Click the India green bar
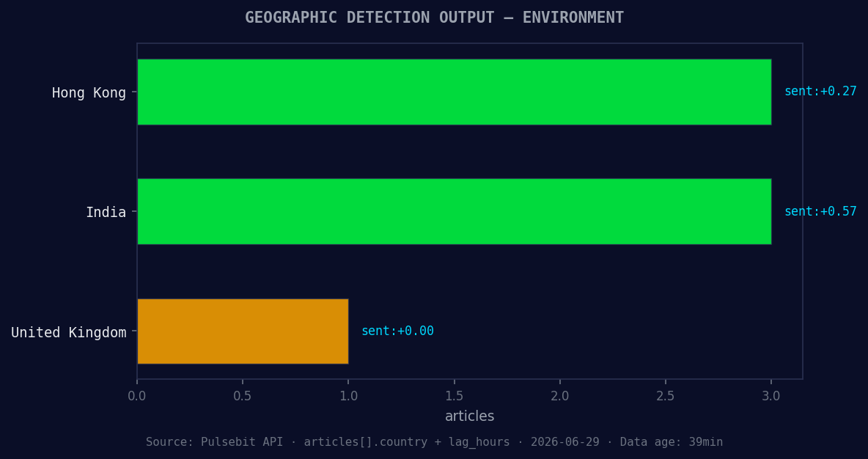This screenshot has height=459, width=868. pos(454,211)
